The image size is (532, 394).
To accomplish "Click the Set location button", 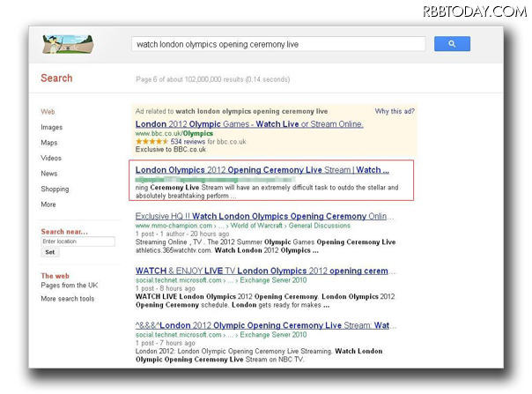I will point(50,252).
